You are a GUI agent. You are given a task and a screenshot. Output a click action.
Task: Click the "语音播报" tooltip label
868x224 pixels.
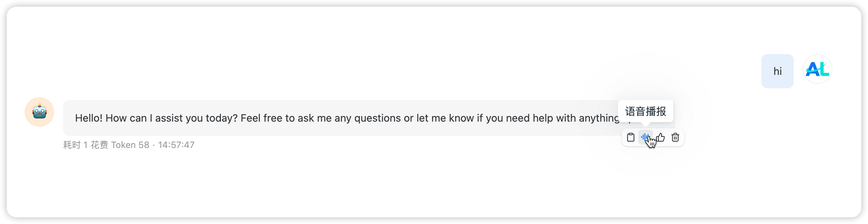tap(645, 111)
